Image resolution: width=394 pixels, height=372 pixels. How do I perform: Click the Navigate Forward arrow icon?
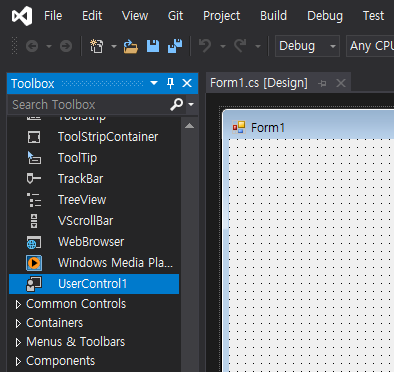[66, 46]
